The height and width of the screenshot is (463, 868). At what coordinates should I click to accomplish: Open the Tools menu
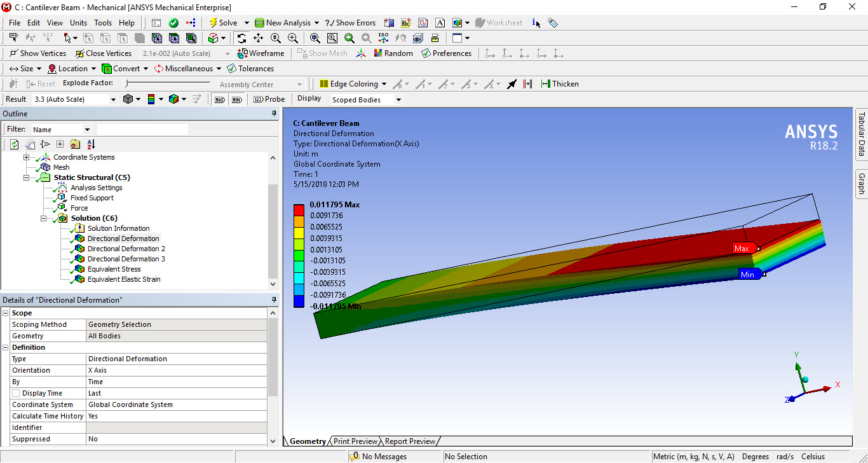coord(103,23)
